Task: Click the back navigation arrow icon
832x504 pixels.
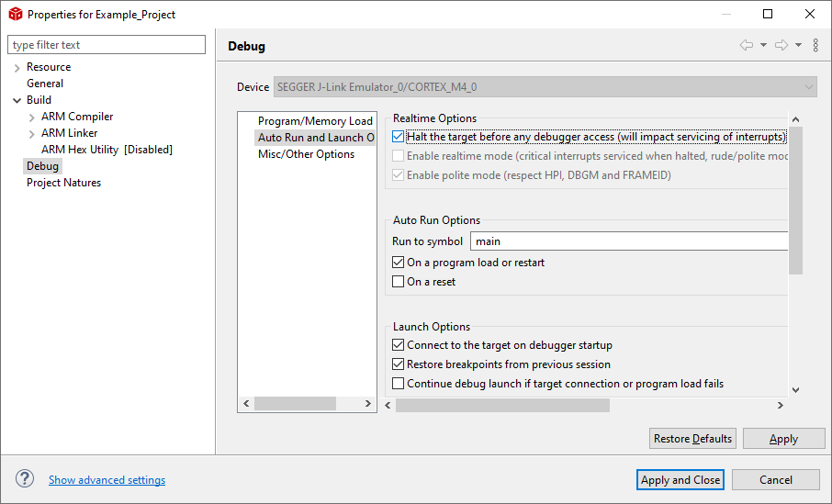Action: click(x=746, y=46)
